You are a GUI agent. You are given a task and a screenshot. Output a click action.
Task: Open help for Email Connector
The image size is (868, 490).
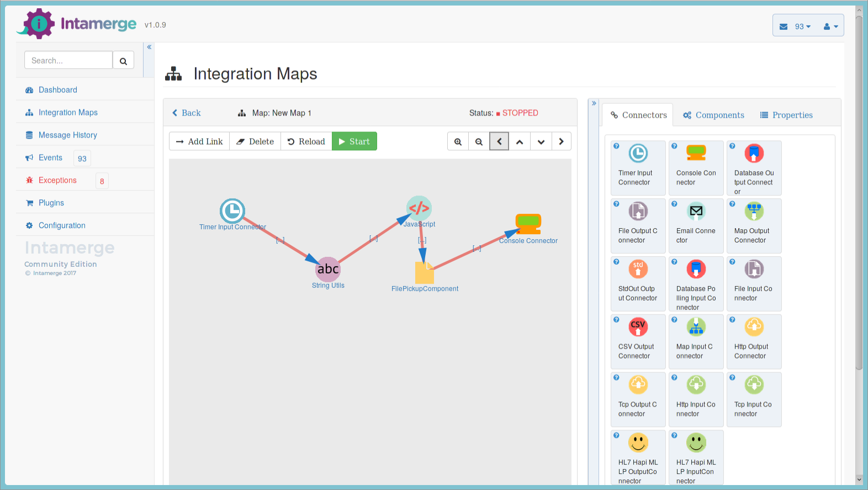pyautogui.click(x=674, y=204)
